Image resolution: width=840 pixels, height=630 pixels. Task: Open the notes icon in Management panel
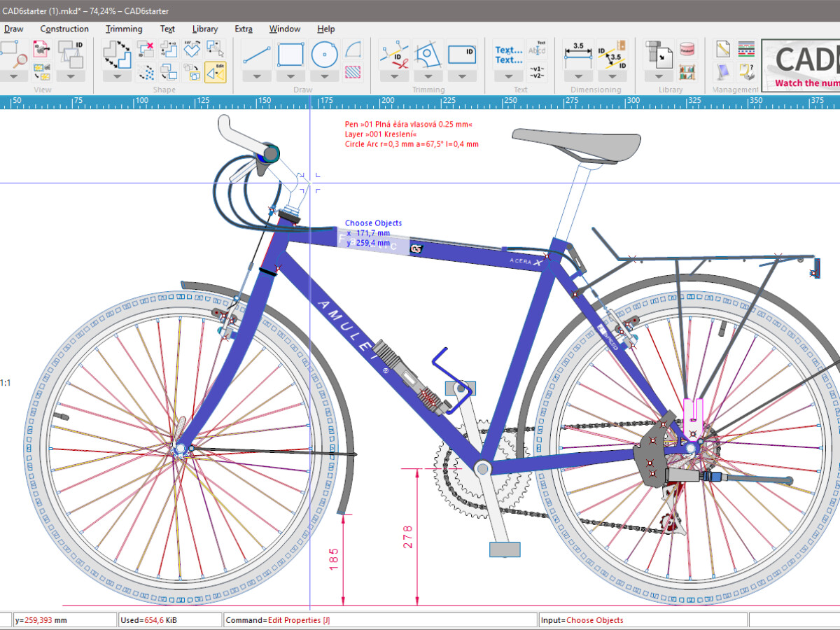[x=722, y=48]
